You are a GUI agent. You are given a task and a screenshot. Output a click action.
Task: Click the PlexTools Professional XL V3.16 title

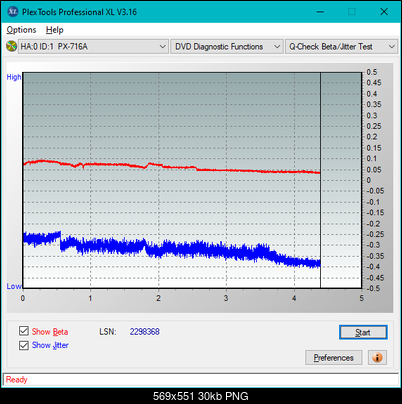coord(79,12)
